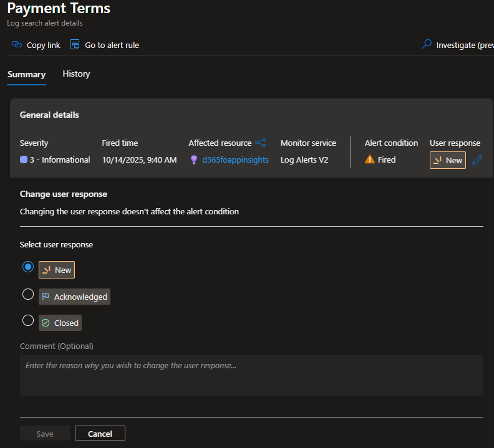This screenshot has height=448, width=494.
Task: Click the Acknowledged flag label
Action: [x=75, y=297]
